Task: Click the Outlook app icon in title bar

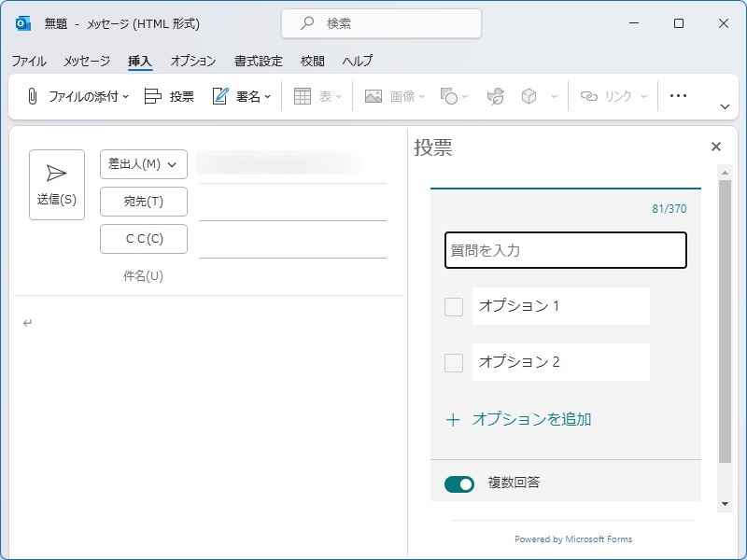Action: pyautogui.click(x=22, y=22)
